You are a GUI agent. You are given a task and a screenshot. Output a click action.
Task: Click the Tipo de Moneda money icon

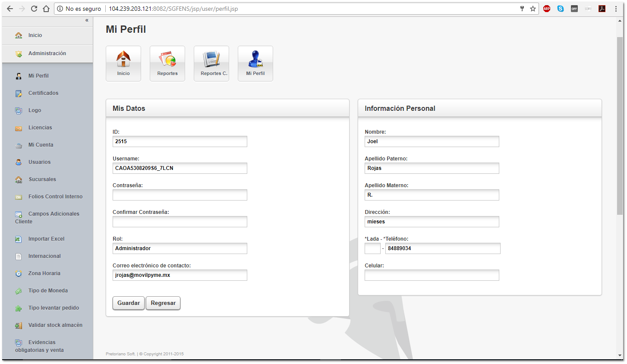click(19, 291)
